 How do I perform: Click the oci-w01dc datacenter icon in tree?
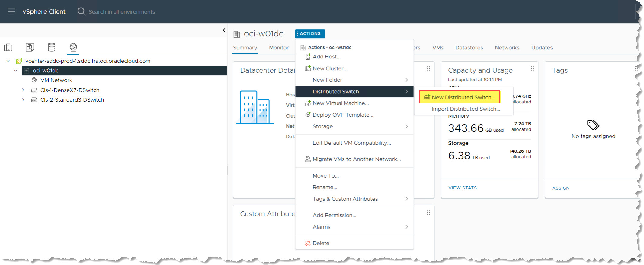pyautogui.click(x=27, y=71)
